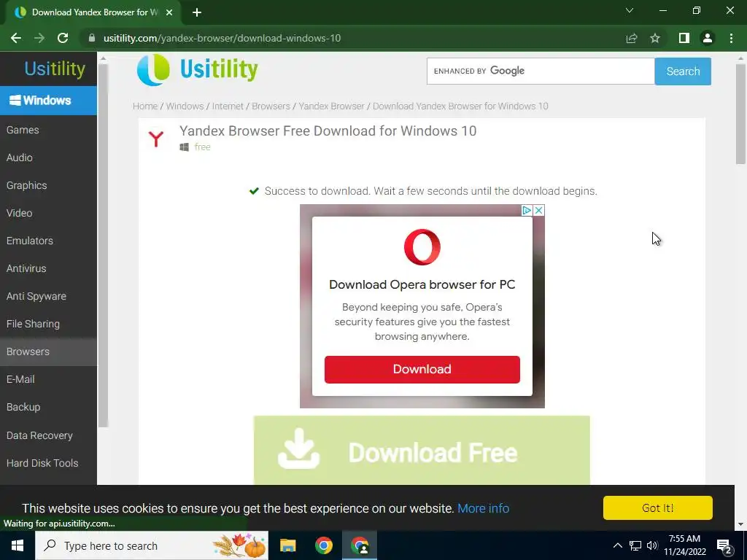Click the Home breadcrumb link
This screenshot has width=747, height=560.
tap(145, 106)
